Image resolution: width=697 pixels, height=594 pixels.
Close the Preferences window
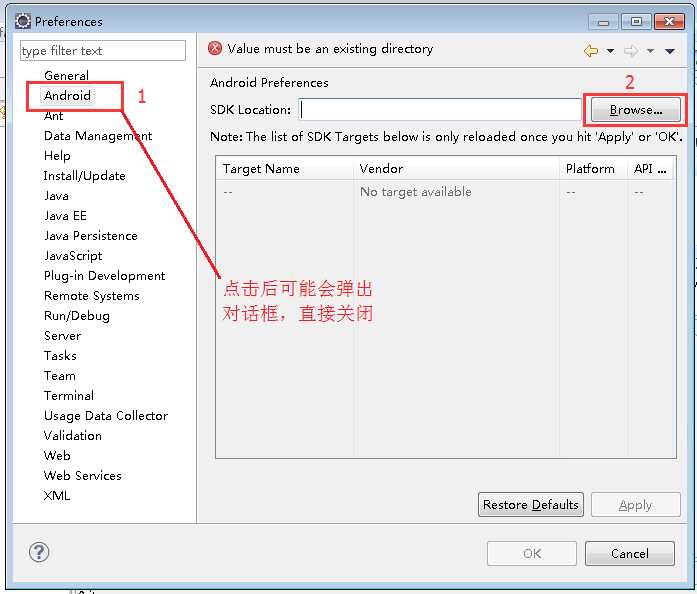click(669, 22)
